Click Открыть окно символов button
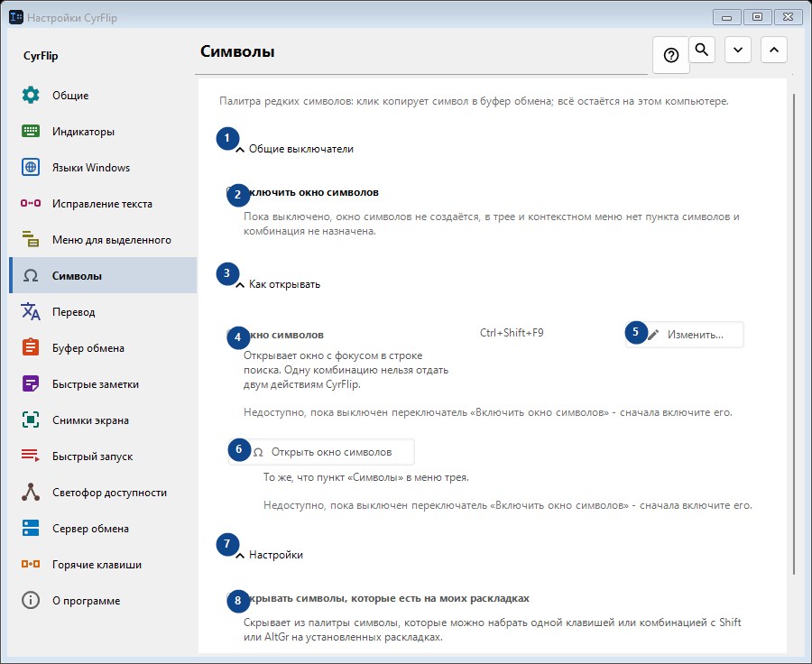Image resolution: width=812 pixels, height=664 pixels. click(321, 452)
